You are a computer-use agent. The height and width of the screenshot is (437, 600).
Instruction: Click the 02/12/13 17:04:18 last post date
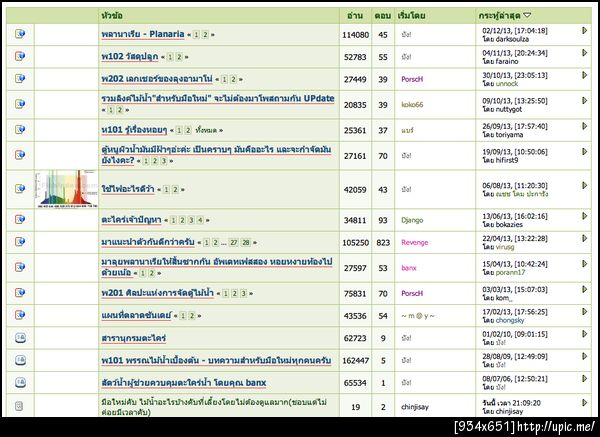[x=515, y=31]
